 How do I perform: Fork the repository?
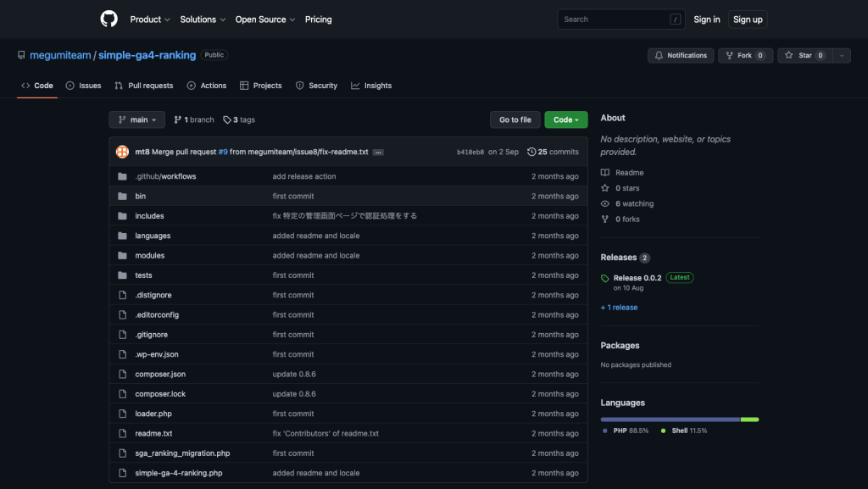[x=746, y=55]
